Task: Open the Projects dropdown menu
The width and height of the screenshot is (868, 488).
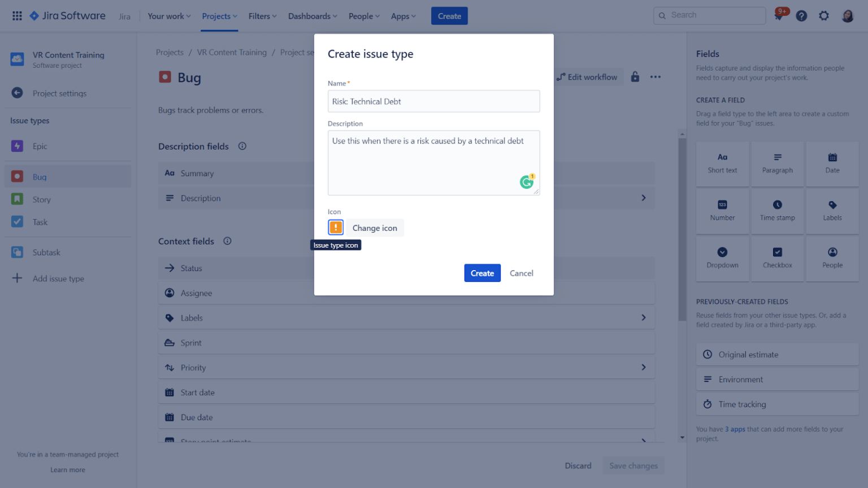Action: click(x=219, y=16)
